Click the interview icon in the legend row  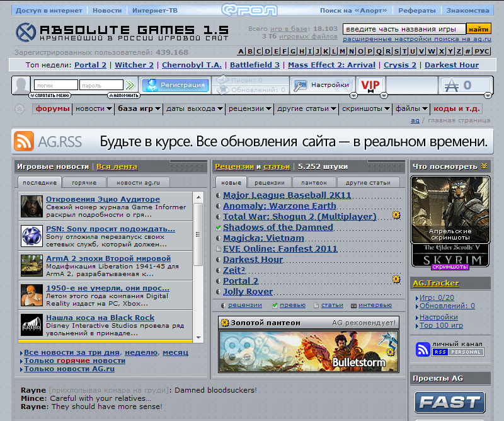pyautogui.click(x=353, y=306)
